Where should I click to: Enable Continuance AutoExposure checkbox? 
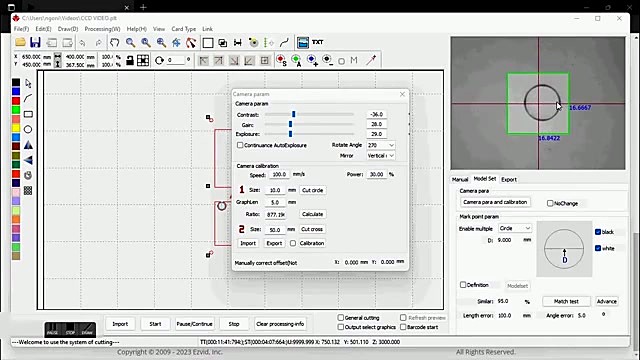tap(240, 145)
